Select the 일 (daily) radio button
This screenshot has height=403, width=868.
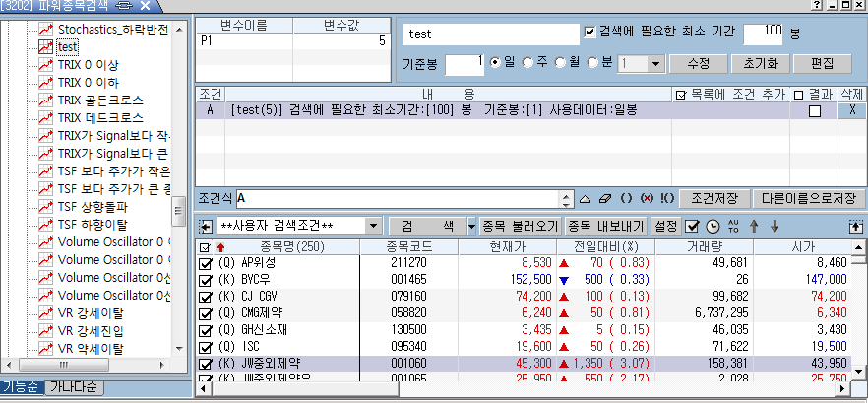[x=495, y=62]
